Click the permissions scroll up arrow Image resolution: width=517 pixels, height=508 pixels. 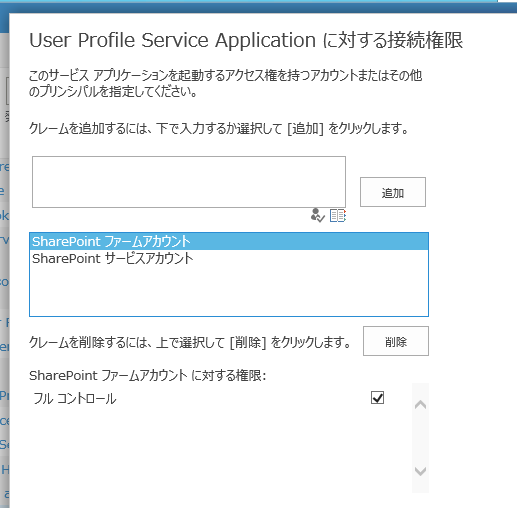pos(420,405)
